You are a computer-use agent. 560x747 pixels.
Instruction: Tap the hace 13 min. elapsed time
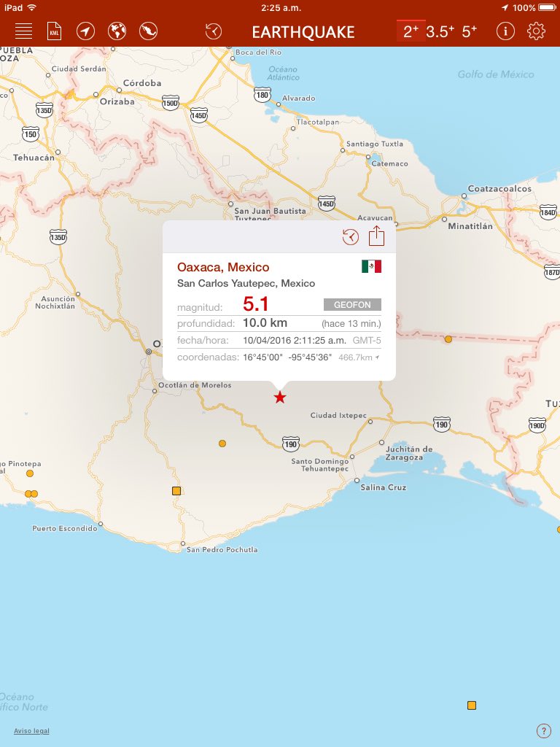351,324
